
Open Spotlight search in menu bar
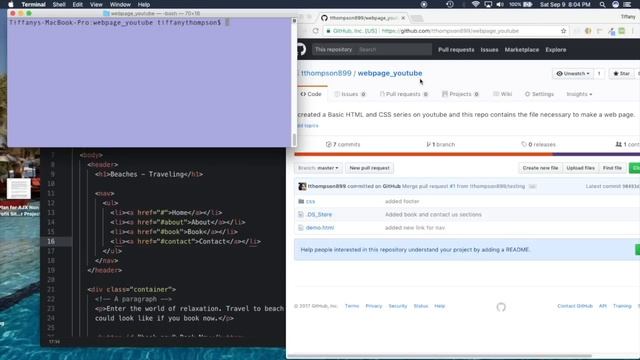point(602,4)
